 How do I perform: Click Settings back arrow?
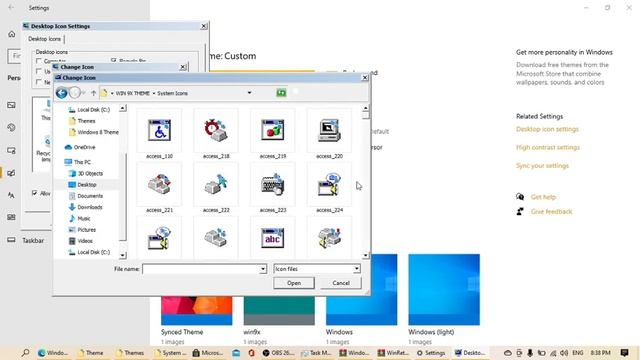11,7
